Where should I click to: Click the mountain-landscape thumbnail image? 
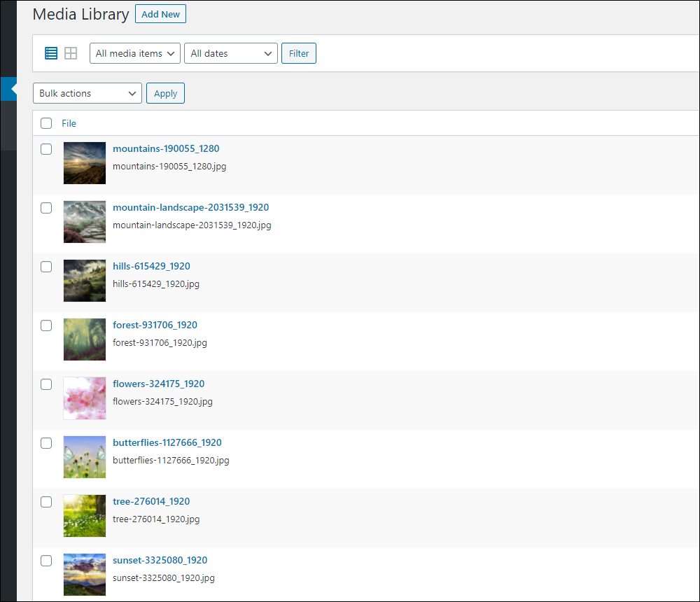tap(85, 222)
